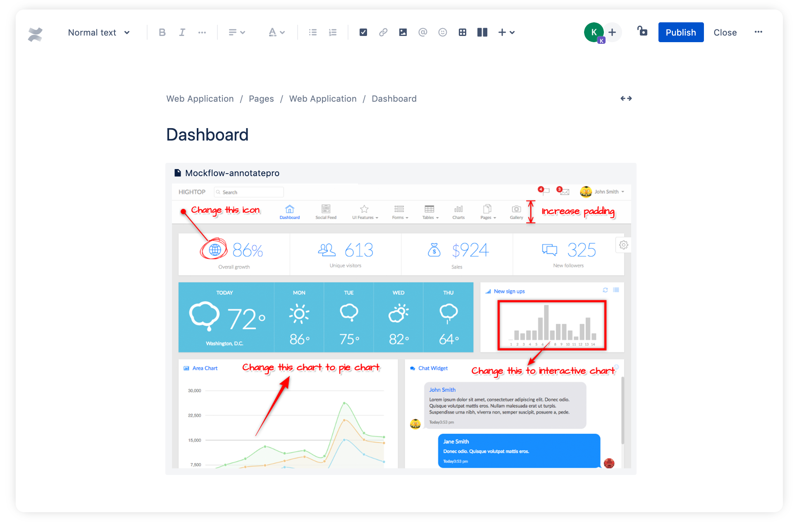This screenshot has width=799, height=532.
Task: Toggle italic formatting
Action: [182, 32]
